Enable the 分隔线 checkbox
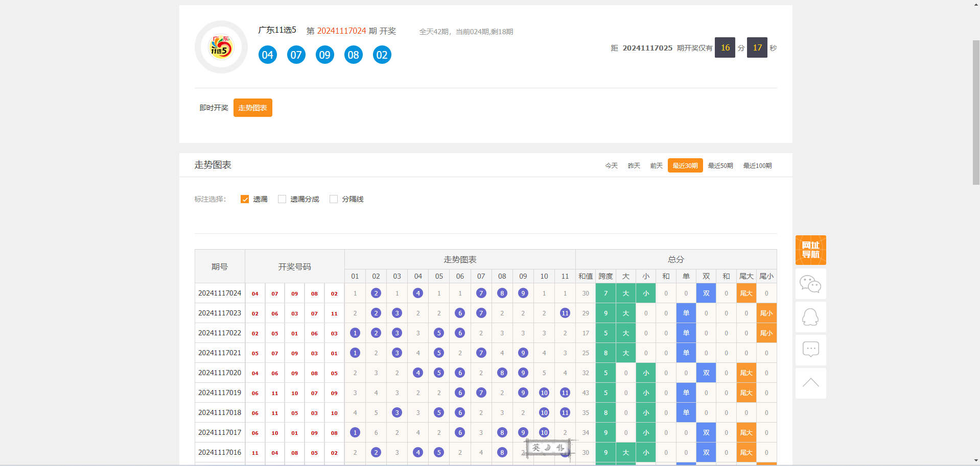 pos(334,199)
